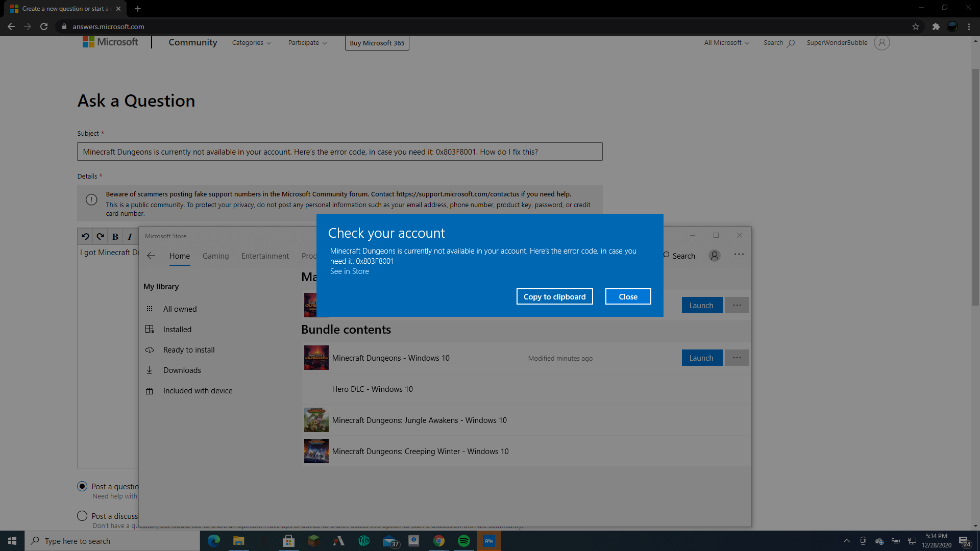Open the Store See more ellipsis menu
The image size is (980, 551).
pyautogui.click(x=739, y=254)
